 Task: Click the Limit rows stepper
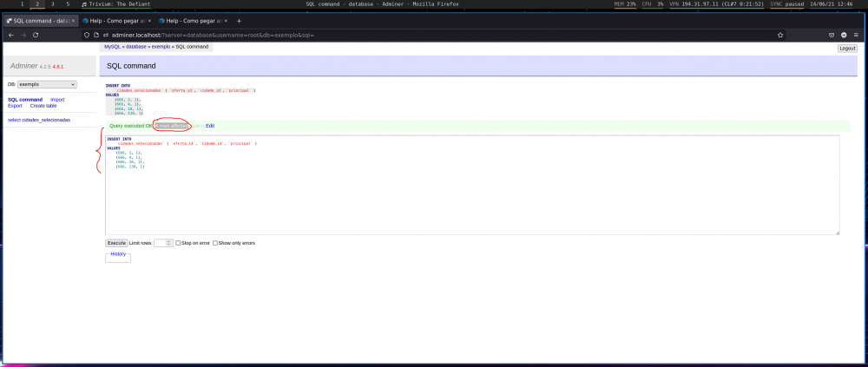coord(169,243)
